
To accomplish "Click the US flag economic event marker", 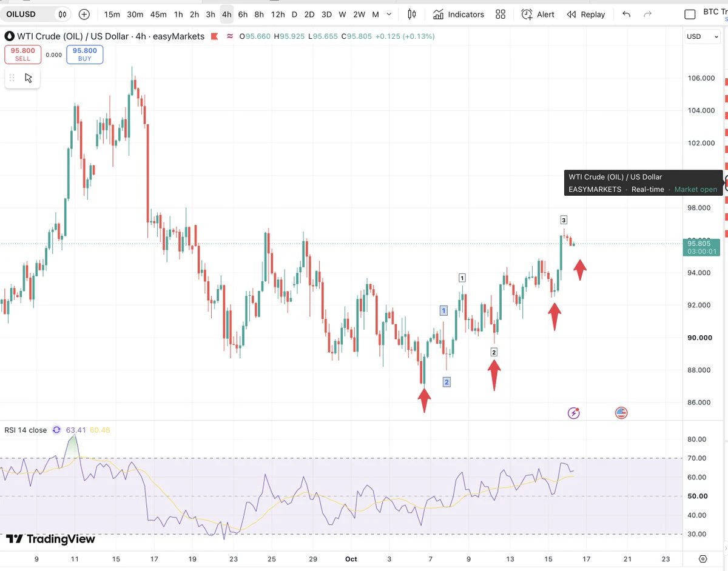I will (621, 413).
